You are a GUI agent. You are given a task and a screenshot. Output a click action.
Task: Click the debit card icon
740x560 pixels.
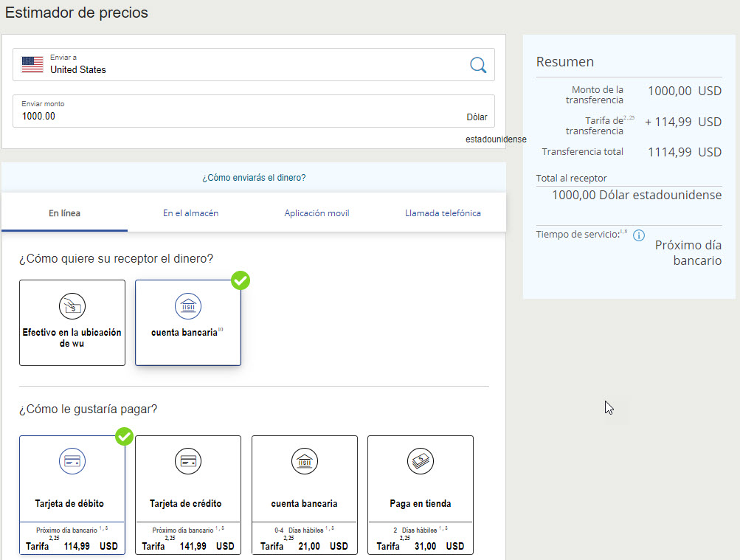click(x=72, y=461)
